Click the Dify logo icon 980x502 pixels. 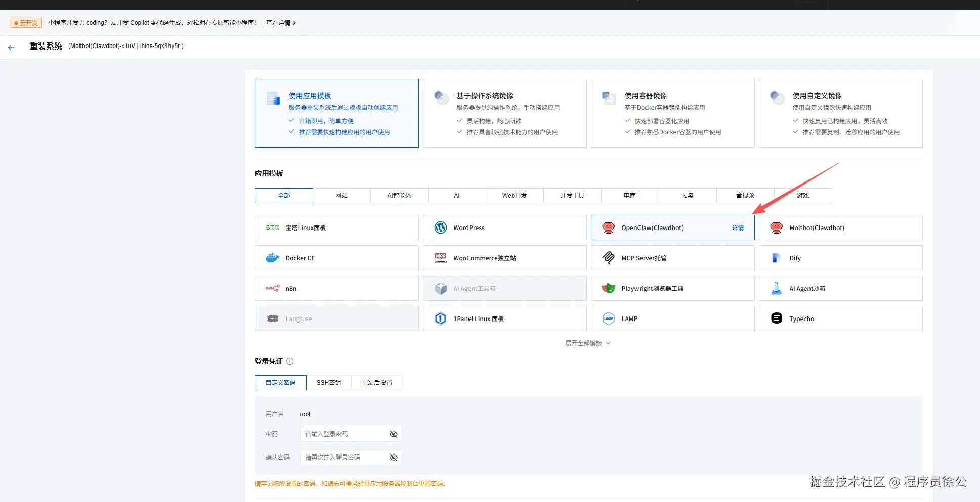coord(777,258)
